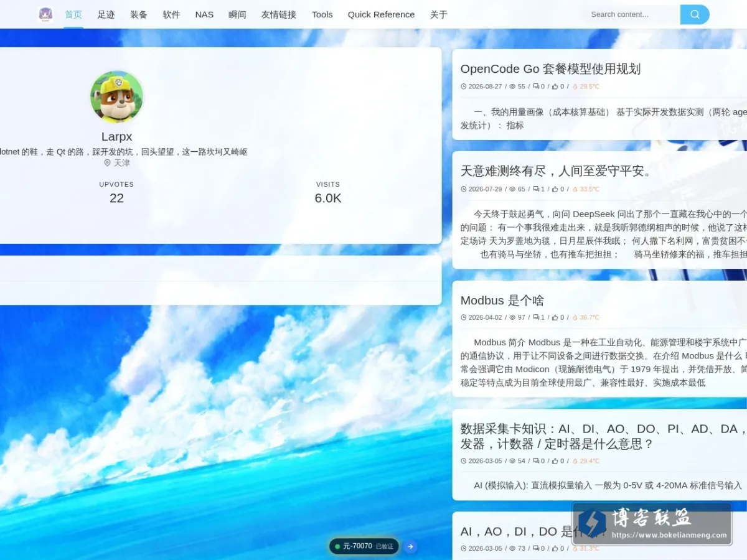Open Quick Reference page

(381, 14)
